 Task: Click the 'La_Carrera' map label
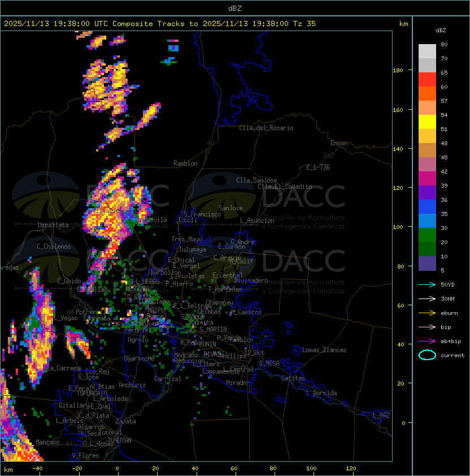[63, 368]
